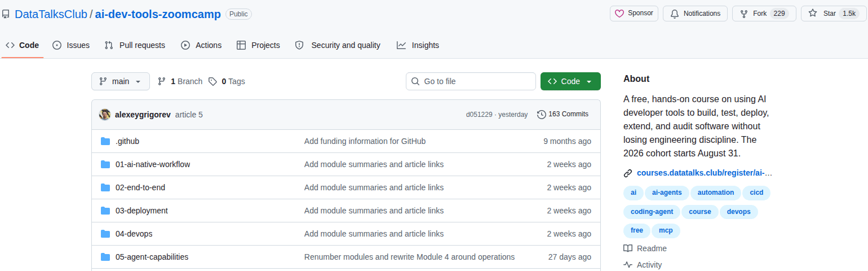Open the .github folder
The image size is (868, 271).
[127, 141]
